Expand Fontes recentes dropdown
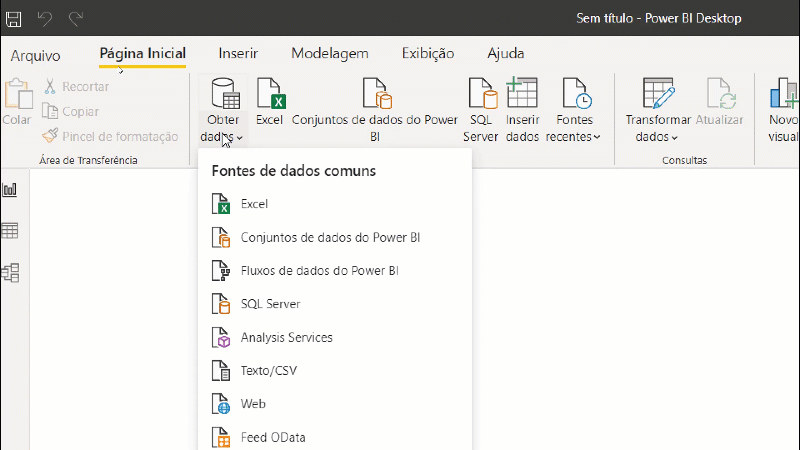The image size is (800, 450). (596, 137)
